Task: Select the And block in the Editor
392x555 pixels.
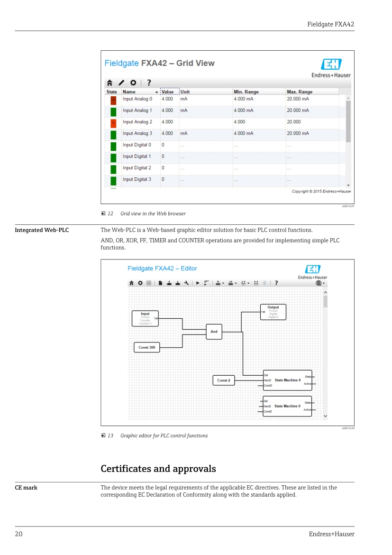Action: pyautogui.click(x=214, y=332)
